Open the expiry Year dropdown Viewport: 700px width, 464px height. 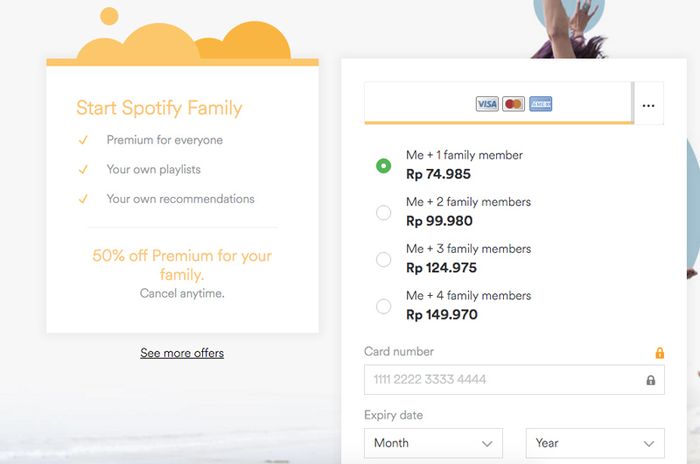point(595,443)
